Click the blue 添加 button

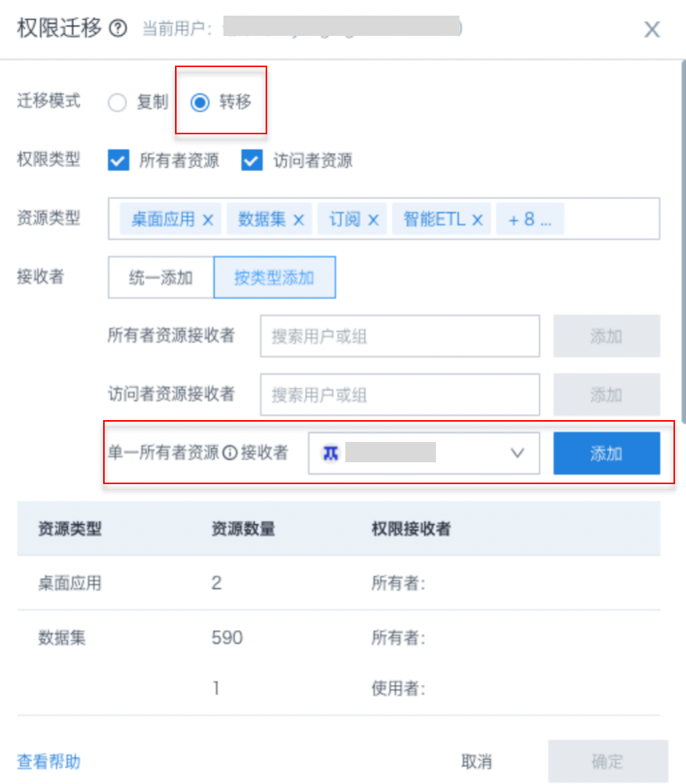pyautogui.click(x=606, y=453)
